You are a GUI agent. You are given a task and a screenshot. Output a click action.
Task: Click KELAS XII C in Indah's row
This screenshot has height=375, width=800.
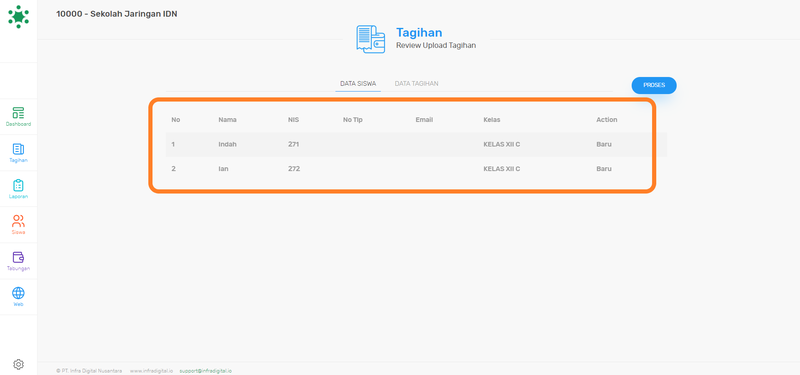coord(502,144)
